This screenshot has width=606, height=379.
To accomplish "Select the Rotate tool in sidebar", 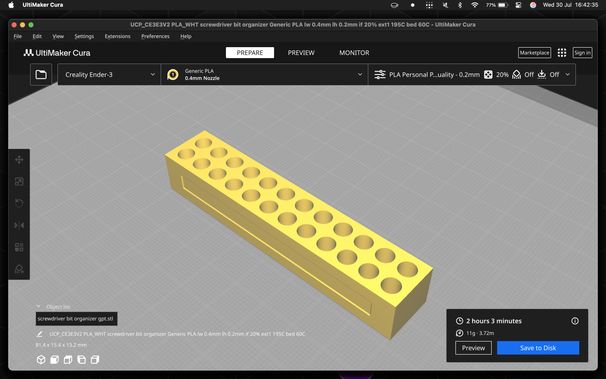I will pos(19,203).
